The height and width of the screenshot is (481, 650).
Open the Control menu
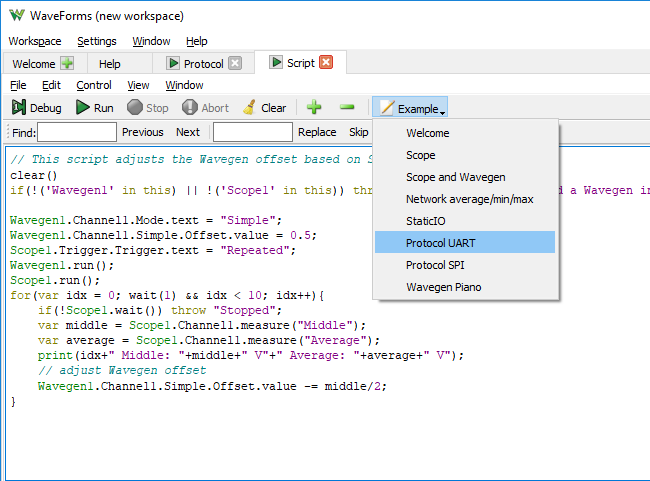tap(94, 85)
